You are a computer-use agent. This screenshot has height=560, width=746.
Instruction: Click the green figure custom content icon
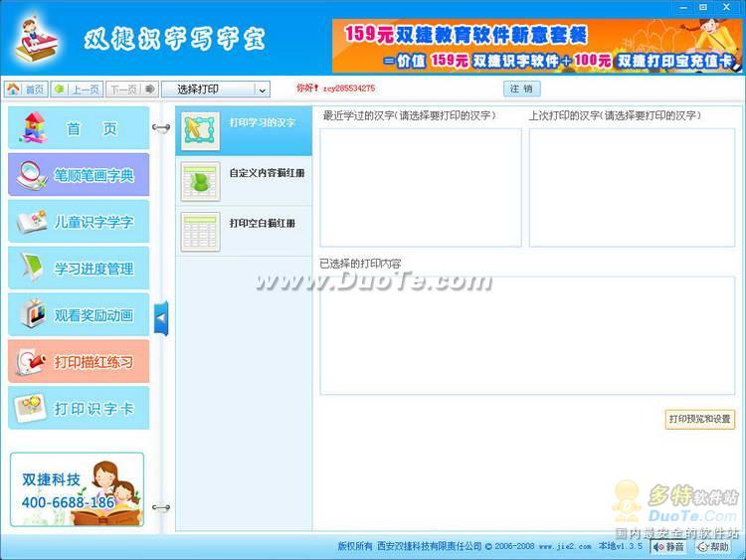pyautogui.click(x=200, y=181)
